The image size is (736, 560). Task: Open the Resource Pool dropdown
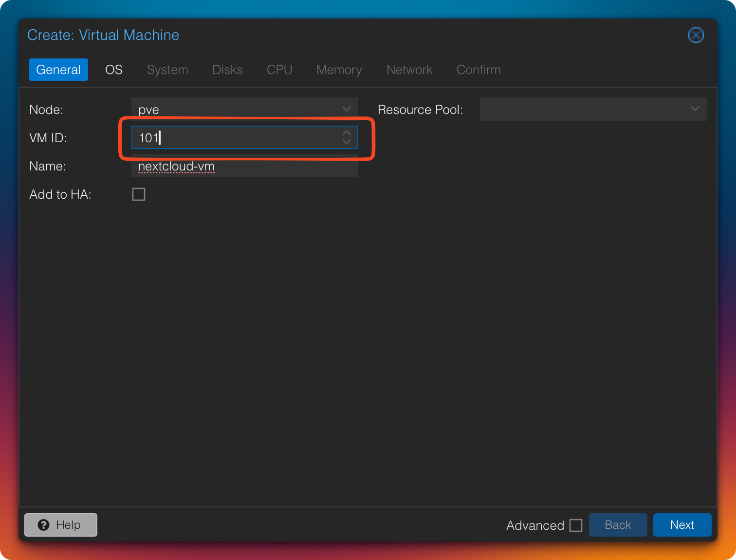695,109
